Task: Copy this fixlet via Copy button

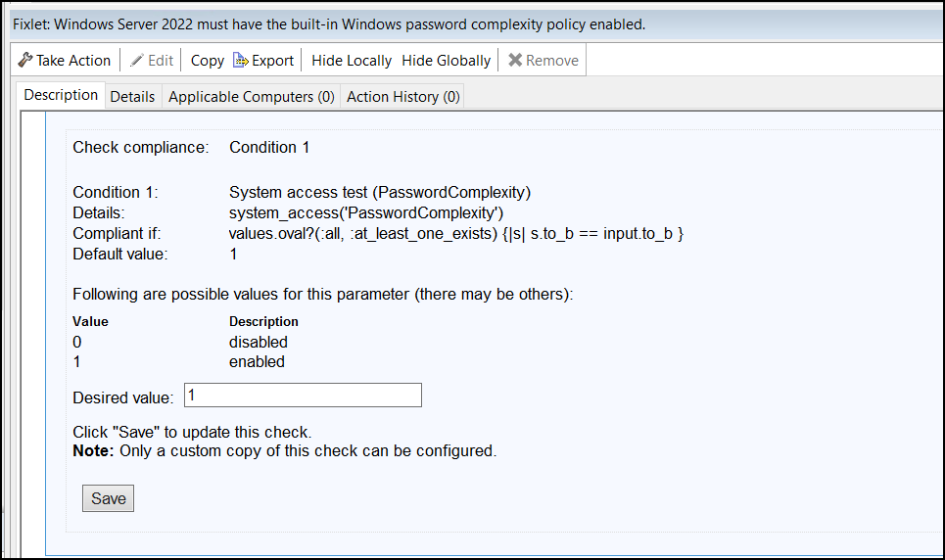Action: coord(208,61)
